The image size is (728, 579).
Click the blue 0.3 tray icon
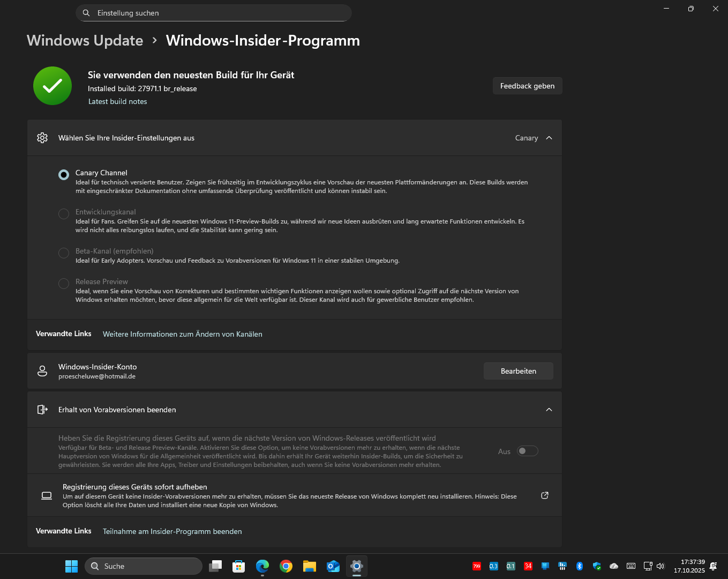click(494, 566)
